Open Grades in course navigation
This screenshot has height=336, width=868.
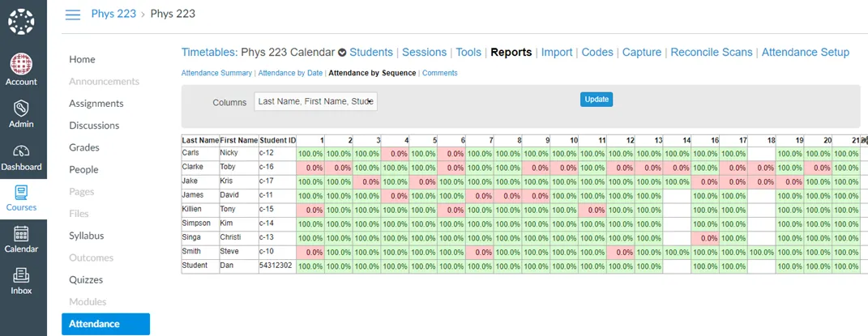[x=84, y=147]
